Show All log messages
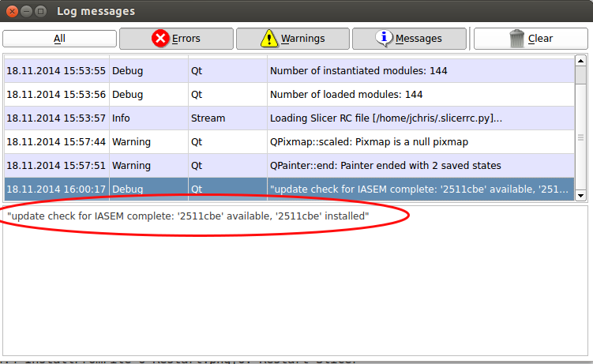Image resolution: width=593 pixels, height=364 pixels. point(59,39)
